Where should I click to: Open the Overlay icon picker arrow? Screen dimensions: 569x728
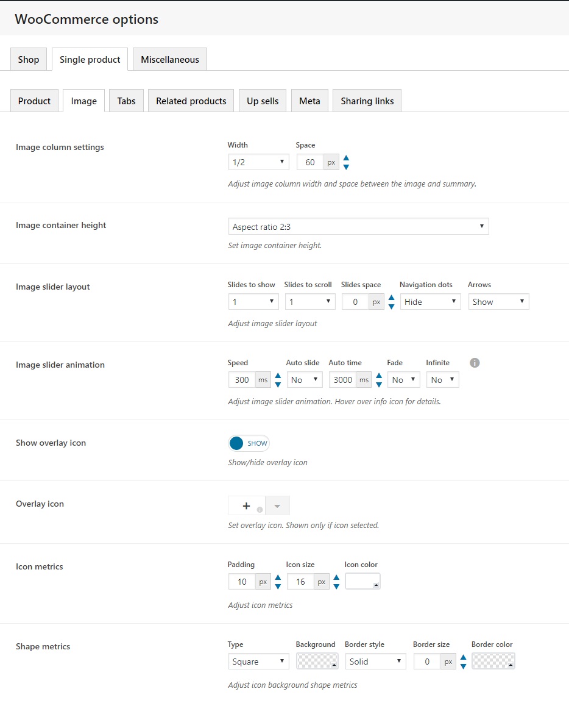277,506
